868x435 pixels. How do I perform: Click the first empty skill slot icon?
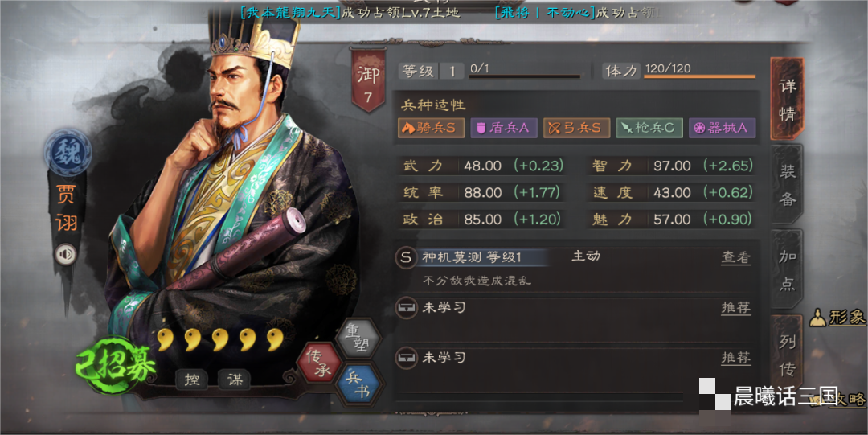coord(406,307)
